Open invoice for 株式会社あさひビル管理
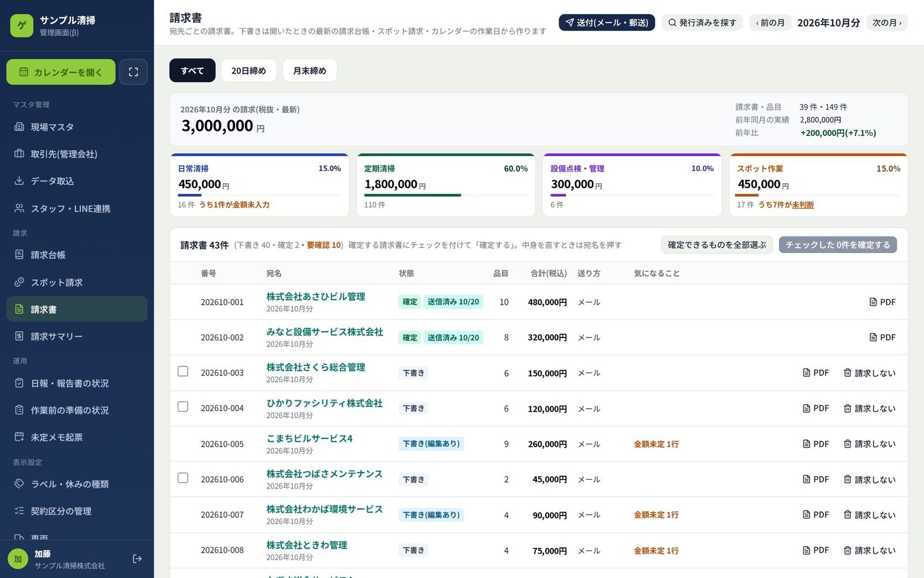Viewport: 924px width, 578px height. (315, 297)
